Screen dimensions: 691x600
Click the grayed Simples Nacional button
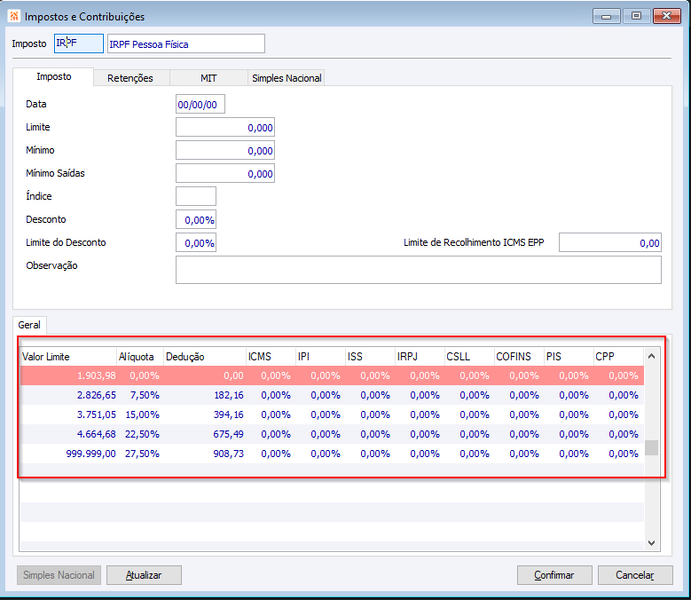coord(59,575)
